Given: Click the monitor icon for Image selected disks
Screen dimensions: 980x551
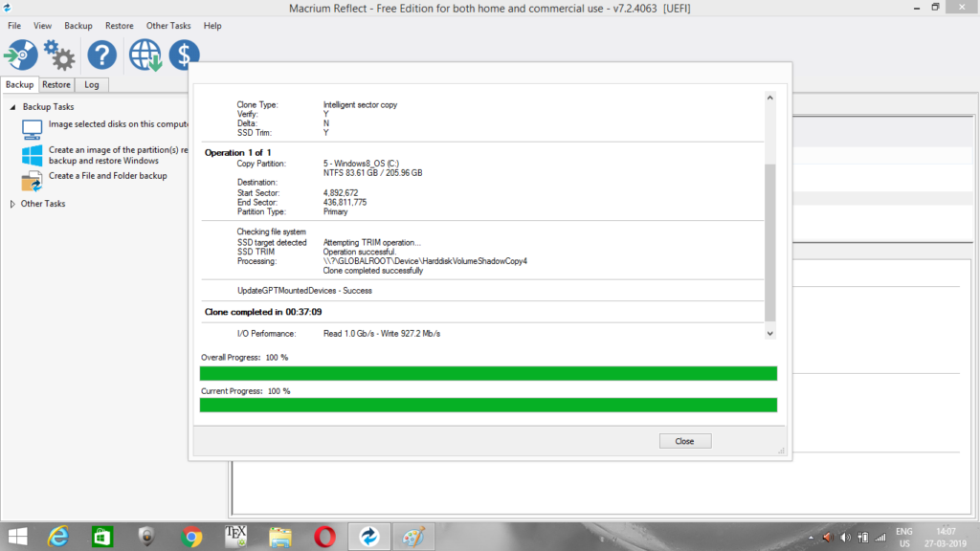Looking at the screenshot, I should click(x=32, y=129).
